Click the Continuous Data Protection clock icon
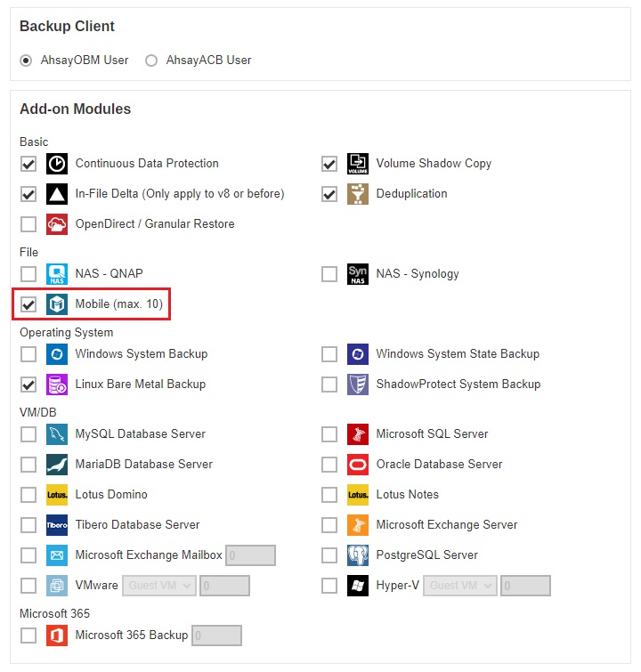This screenshot has height=672, width=641. point(57,164)
